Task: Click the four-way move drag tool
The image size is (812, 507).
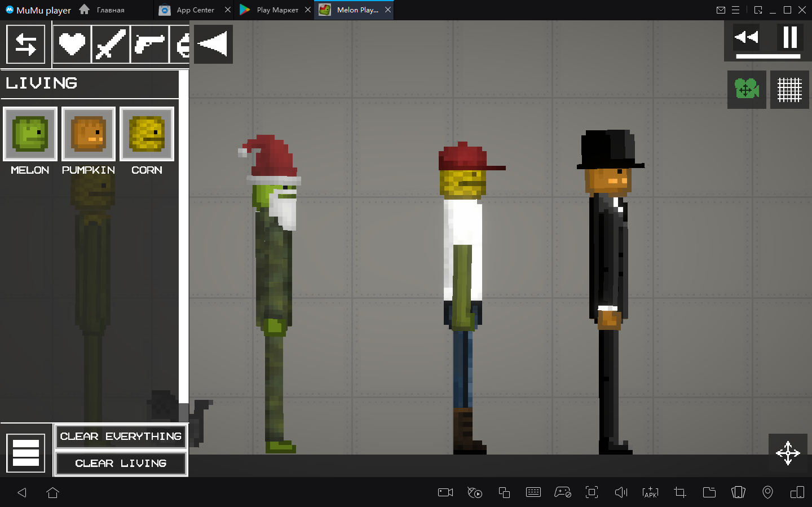Action: [788, 453]
